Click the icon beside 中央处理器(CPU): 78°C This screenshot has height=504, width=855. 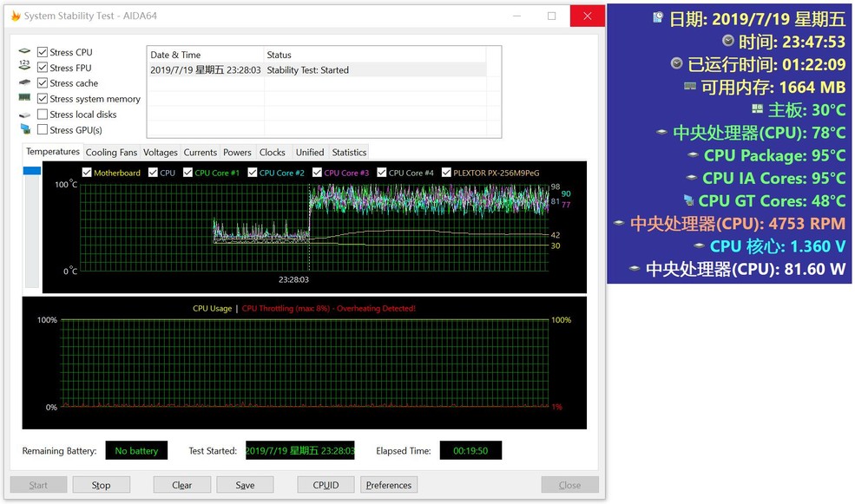pos(662,132)
